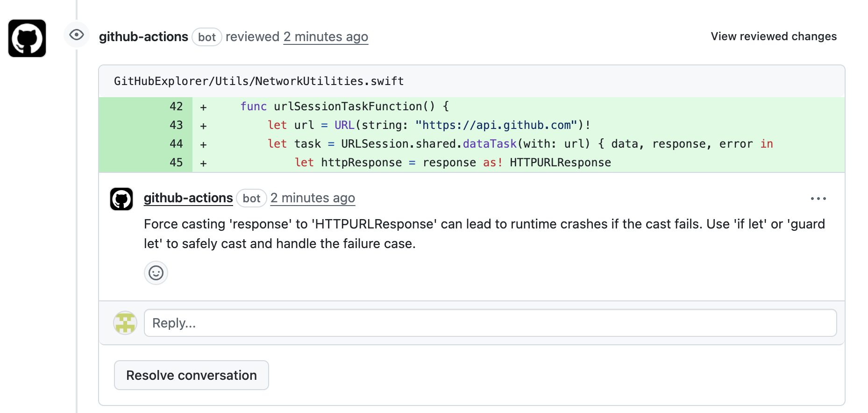
Task: Focus the Reply... input field
Action: click(490, 323)
